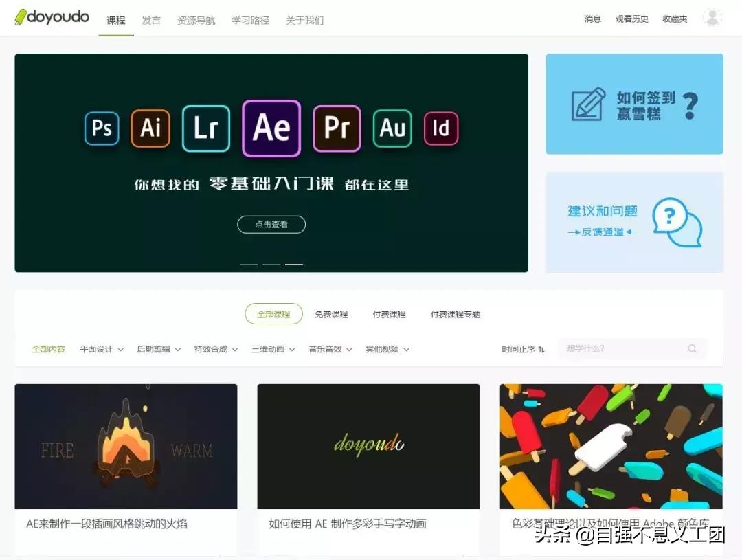Select the Ai Illustrator icon
This screenshot has width=742, height=560.
click(x=150, y=128)
